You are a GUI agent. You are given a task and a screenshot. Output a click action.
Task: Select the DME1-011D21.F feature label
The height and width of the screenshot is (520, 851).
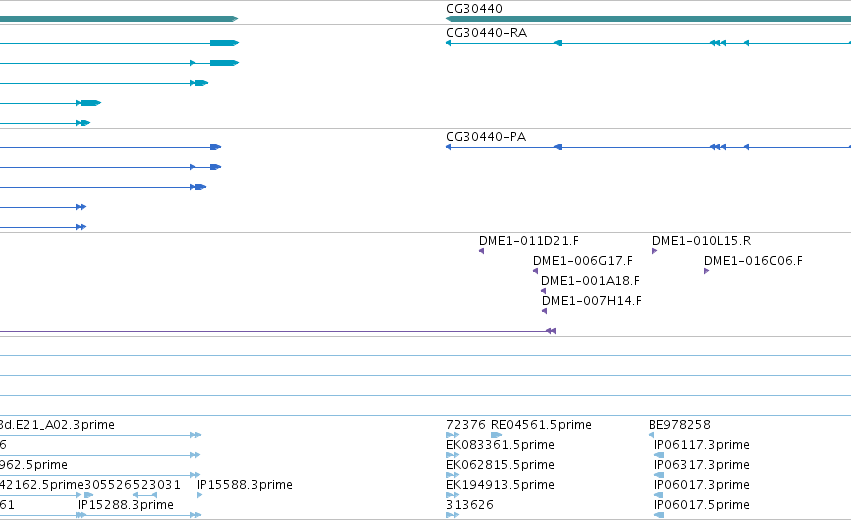coord(529,240)
